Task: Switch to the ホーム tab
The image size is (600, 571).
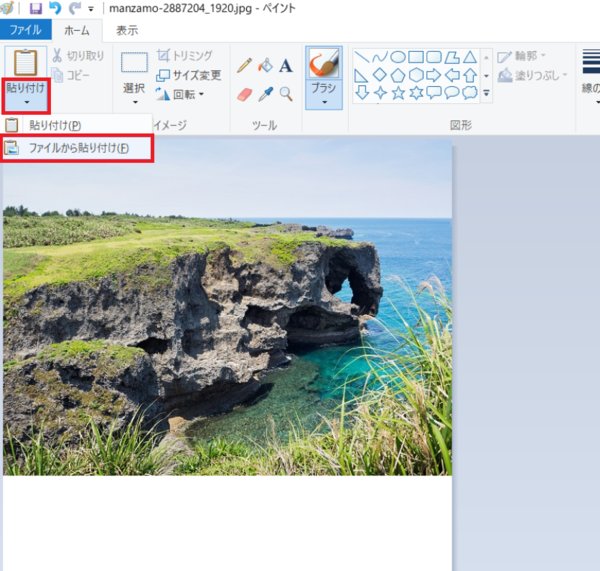Action: point(77,31)
